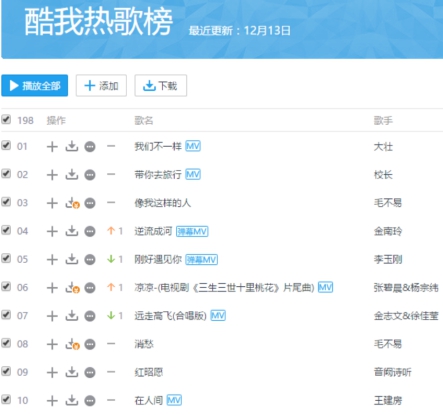
Task: Open artist link 李玉刚
Action: click(388, 259)
